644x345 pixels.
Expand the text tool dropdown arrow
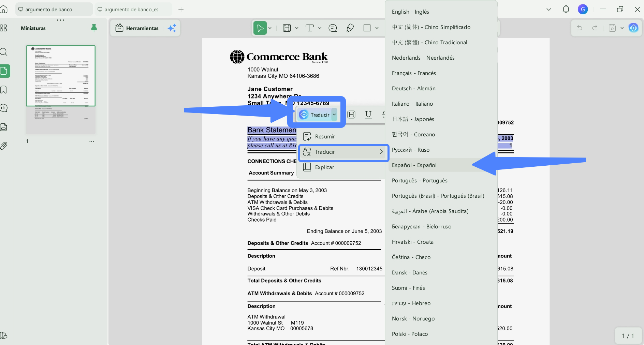point(320,28)
